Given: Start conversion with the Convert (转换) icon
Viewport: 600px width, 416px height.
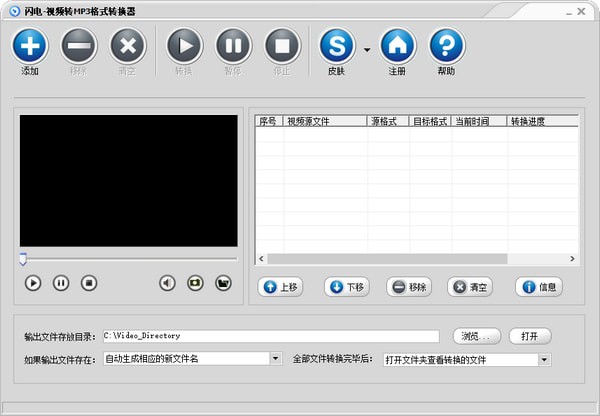Looking at the screenshot, I should pyautogui.click(x=184, y=46).
